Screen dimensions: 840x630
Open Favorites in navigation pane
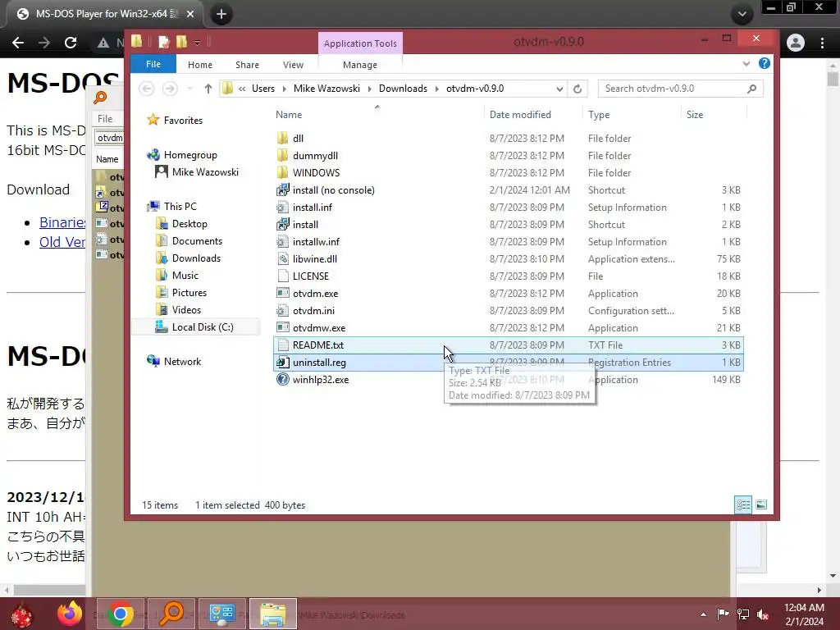[183, 121]
